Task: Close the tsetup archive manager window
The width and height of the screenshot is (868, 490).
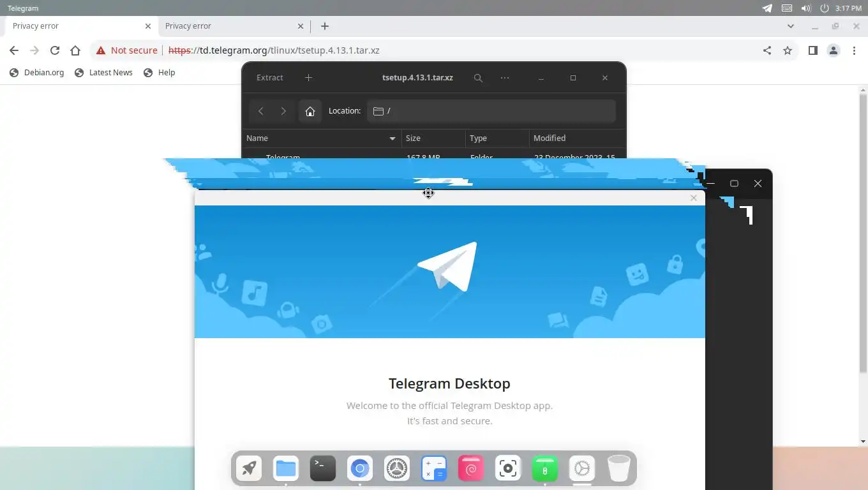Action: 605,78
